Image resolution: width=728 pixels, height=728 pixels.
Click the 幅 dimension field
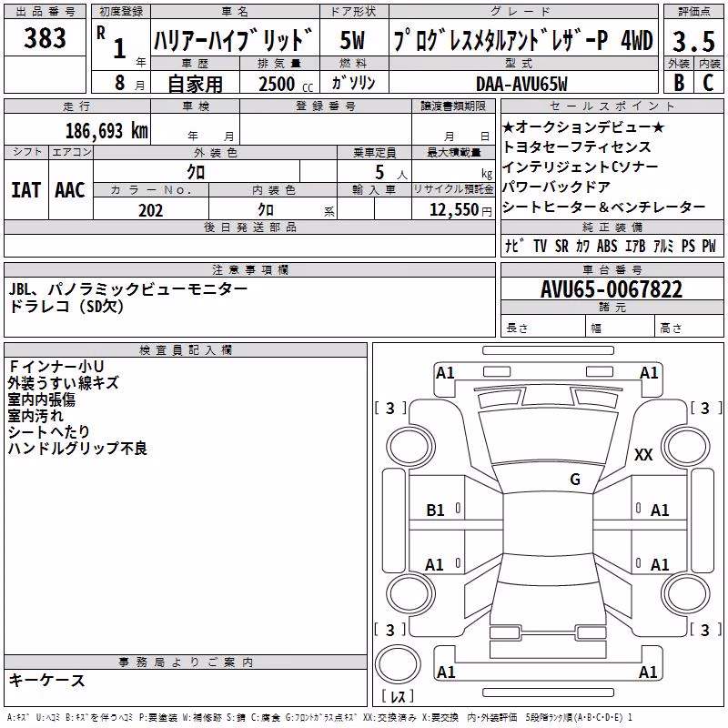click(x=621, y=328)
